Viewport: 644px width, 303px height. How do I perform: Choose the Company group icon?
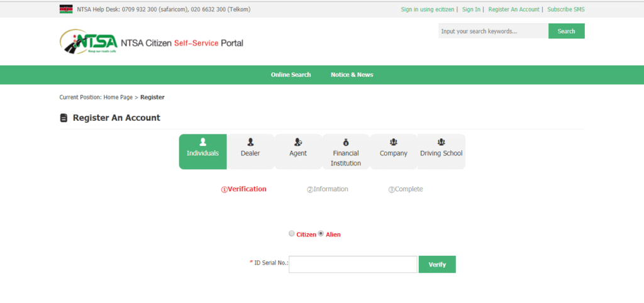click(x=394, y=142)
